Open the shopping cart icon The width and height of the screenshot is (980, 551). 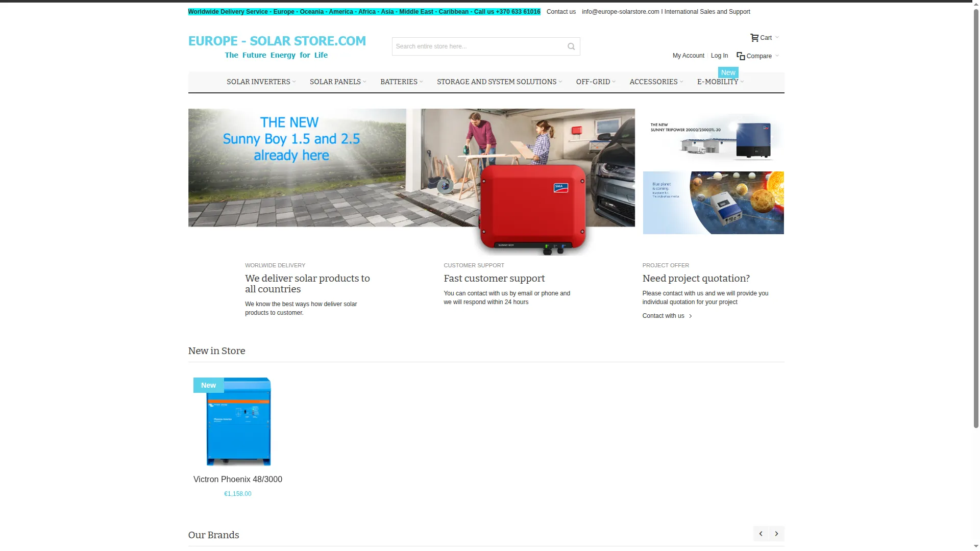coord(754,38)
